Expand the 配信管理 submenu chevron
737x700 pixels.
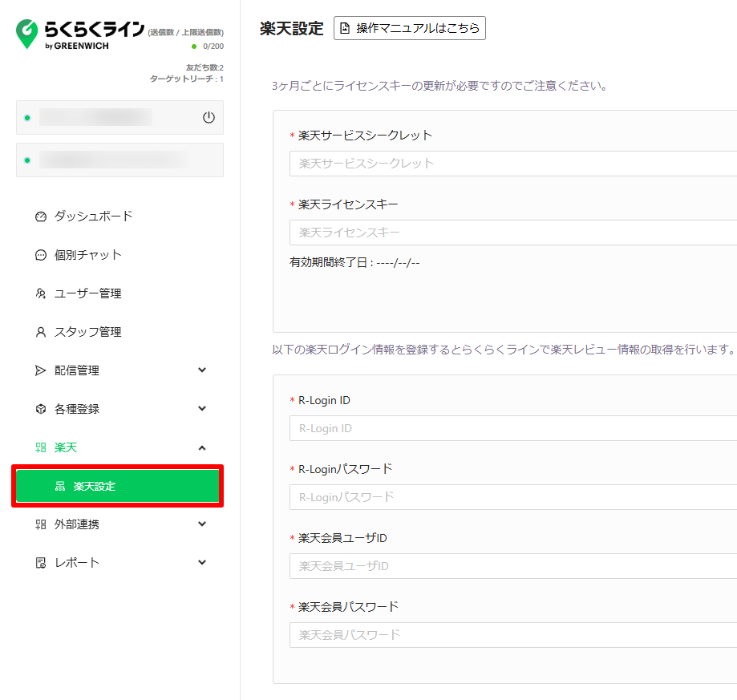pyautogui.click(x=202, y=370)
